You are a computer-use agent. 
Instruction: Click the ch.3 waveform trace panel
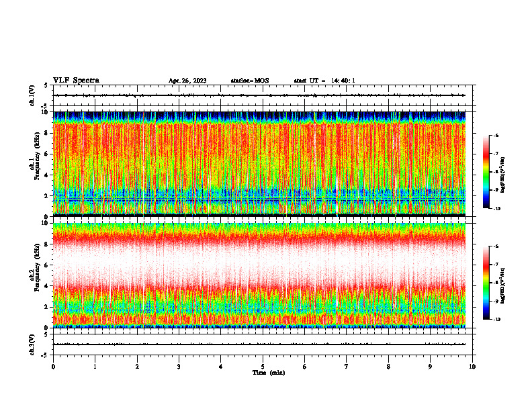tap(263, 345)
